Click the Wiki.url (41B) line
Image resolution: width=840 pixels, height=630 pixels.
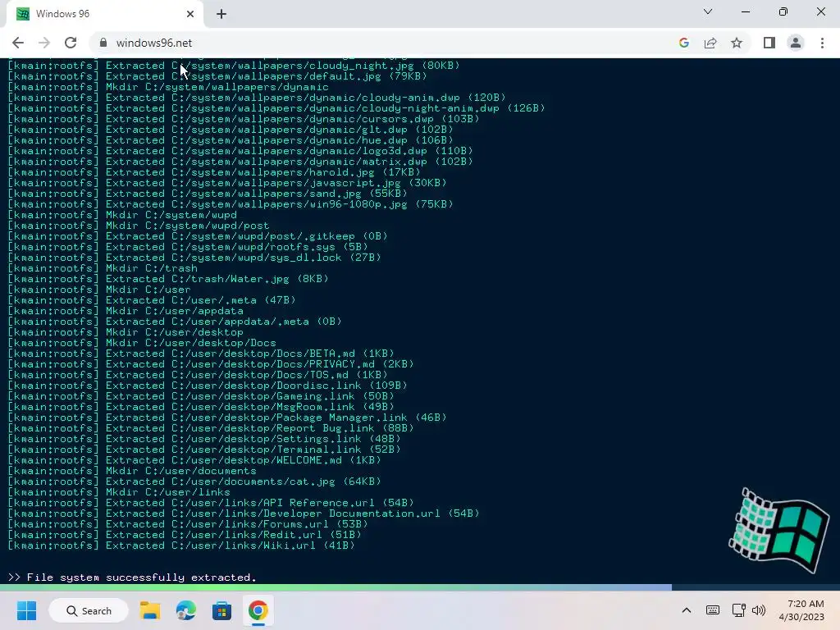181,546
